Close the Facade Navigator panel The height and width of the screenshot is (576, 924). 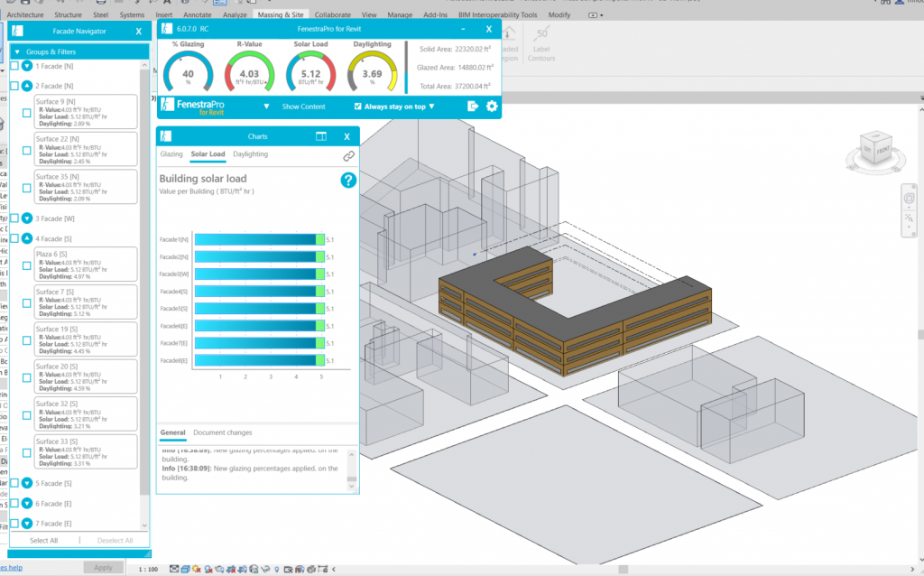138,32
